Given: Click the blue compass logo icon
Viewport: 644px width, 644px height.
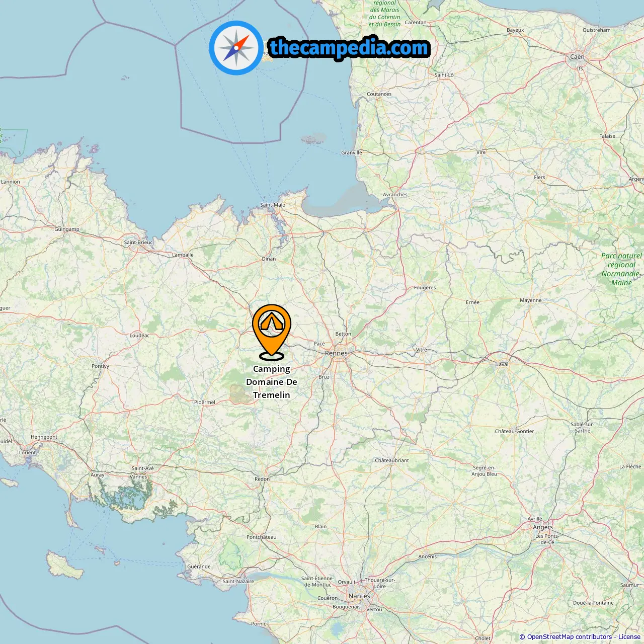Looking at the screenshot, I should click(x=236, y=48).
